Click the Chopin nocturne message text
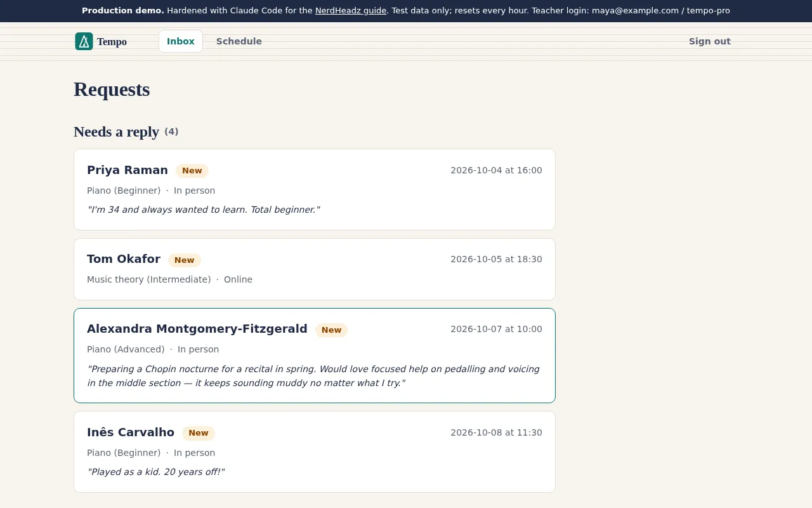Viewport: 812px width, 508px height. tap(313, 376)
